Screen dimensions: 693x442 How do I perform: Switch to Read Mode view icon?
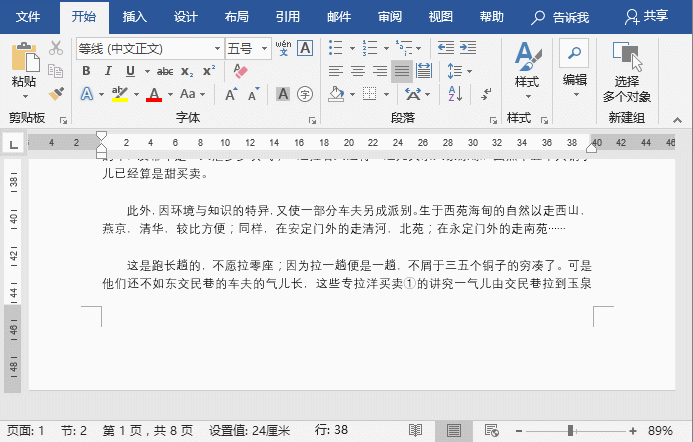(x=415, y=430)
